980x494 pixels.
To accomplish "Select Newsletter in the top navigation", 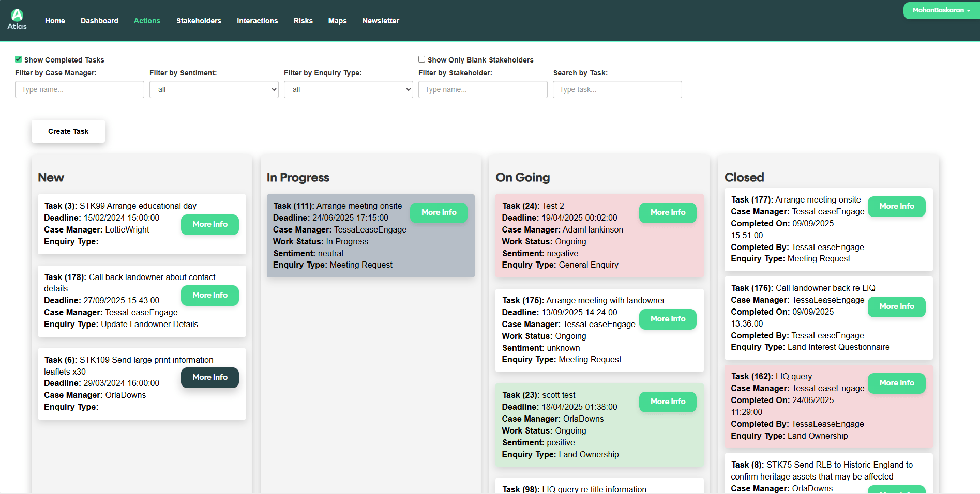I will click(381, 21).
